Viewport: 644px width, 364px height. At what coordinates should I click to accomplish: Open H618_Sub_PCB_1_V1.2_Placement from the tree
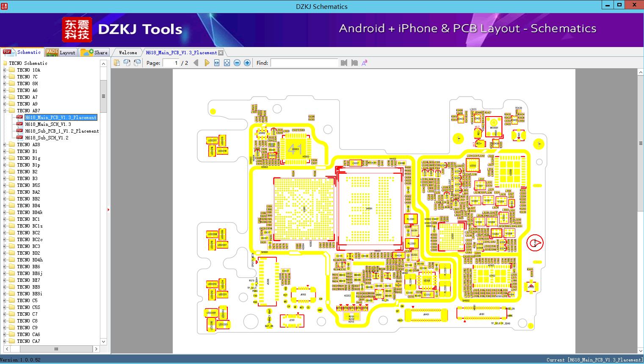pos(62,131)
